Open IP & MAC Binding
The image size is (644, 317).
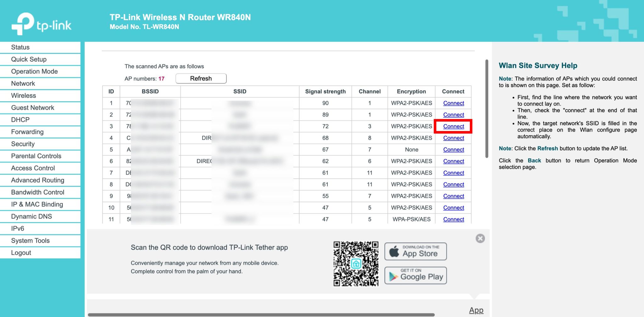[40, 205]
